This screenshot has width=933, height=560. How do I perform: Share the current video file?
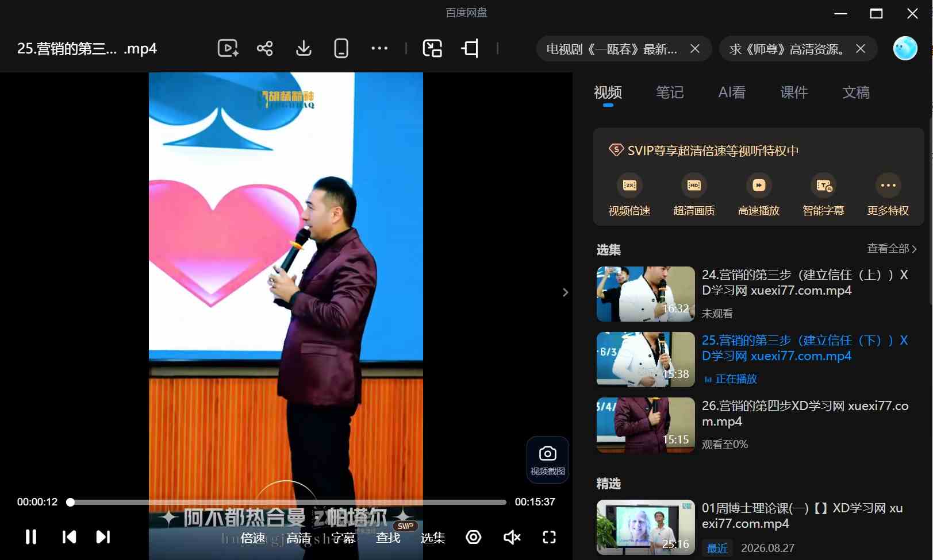coord(264,48)
